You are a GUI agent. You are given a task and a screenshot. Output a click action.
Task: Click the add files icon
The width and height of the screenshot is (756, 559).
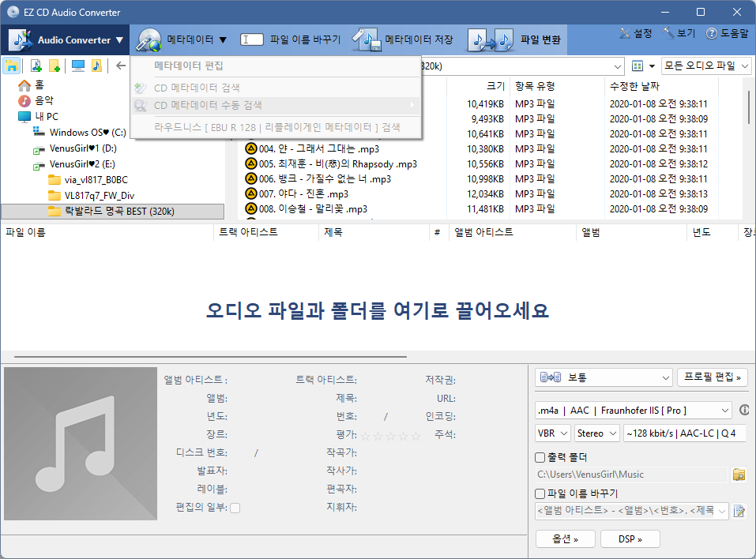click(36, 66)
